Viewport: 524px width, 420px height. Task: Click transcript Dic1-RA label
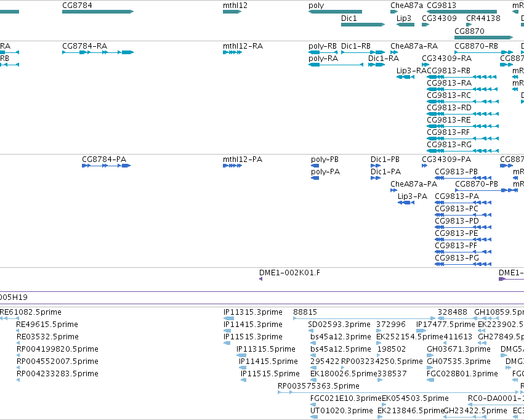pyautogui.click(x=384, y=59)
